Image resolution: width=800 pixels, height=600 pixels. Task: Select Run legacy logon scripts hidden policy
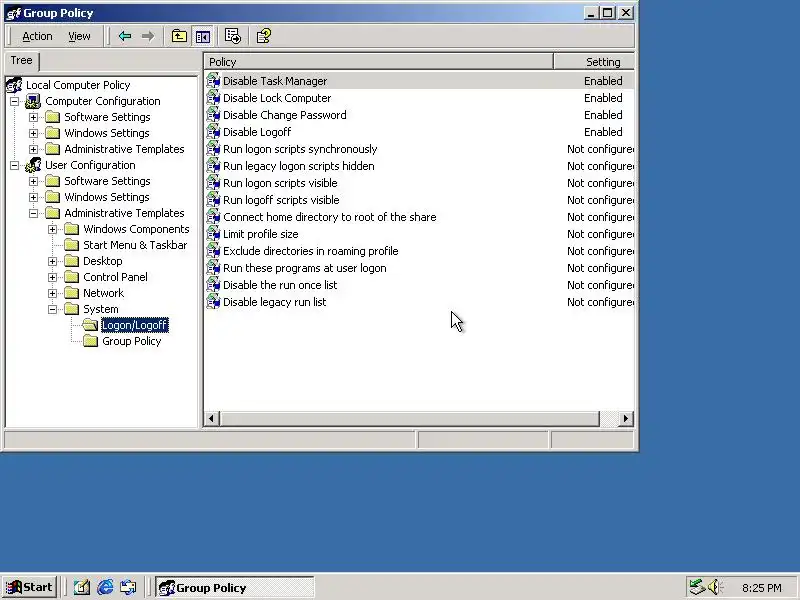tap(298, 166)
